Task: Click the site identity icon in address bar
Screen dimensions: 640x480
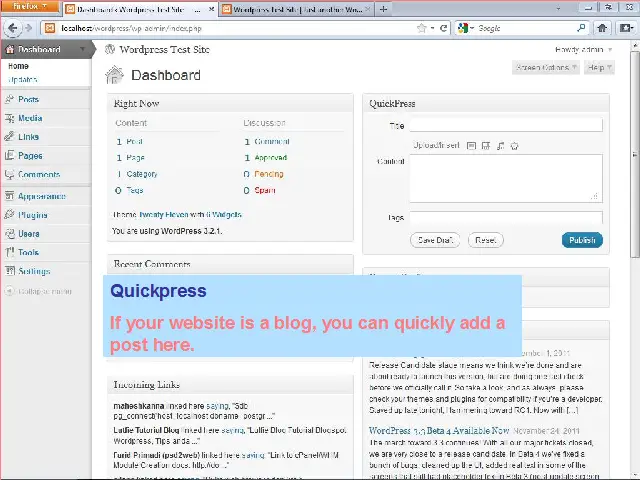Action: pyautogui.click(x=50, y=28)
